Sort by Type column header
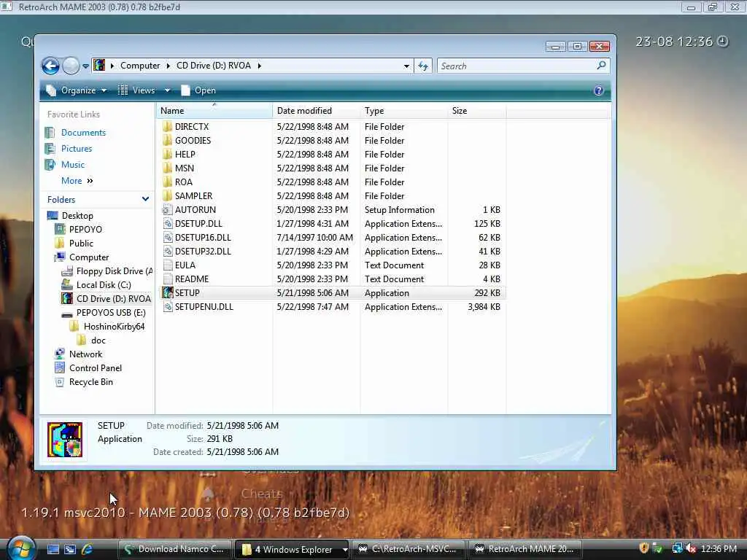Screen dimensions: 747x560 [404, 111]
